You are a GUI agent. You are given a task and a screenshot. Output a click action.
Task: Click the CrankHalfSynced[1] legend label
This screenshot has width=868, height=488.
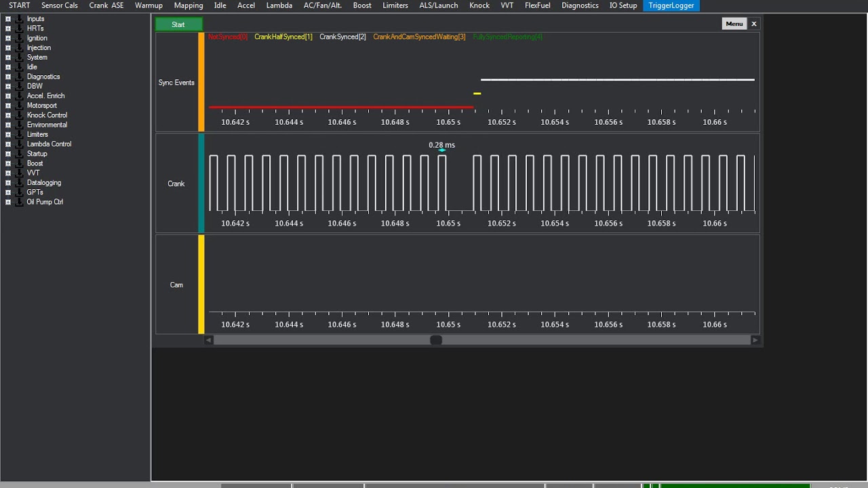pyautogui.click(x=283, y=37)
